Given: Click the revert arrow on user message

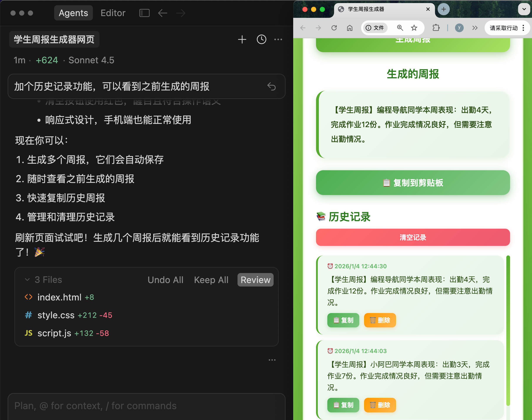Looking at the screenshot, I should pos(271,86).
